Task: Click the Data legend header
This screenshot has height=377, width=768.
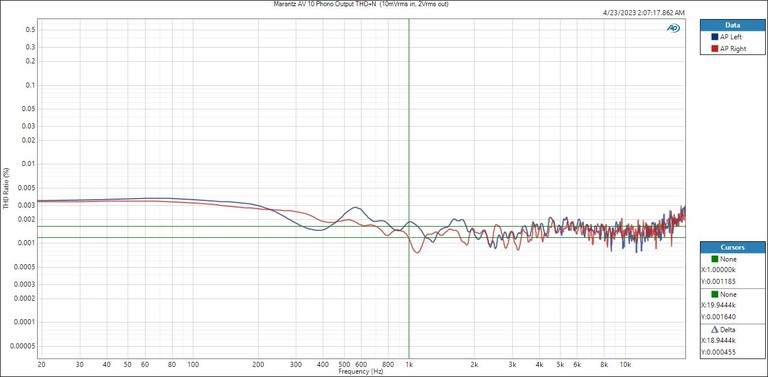Action: point(732,25)
